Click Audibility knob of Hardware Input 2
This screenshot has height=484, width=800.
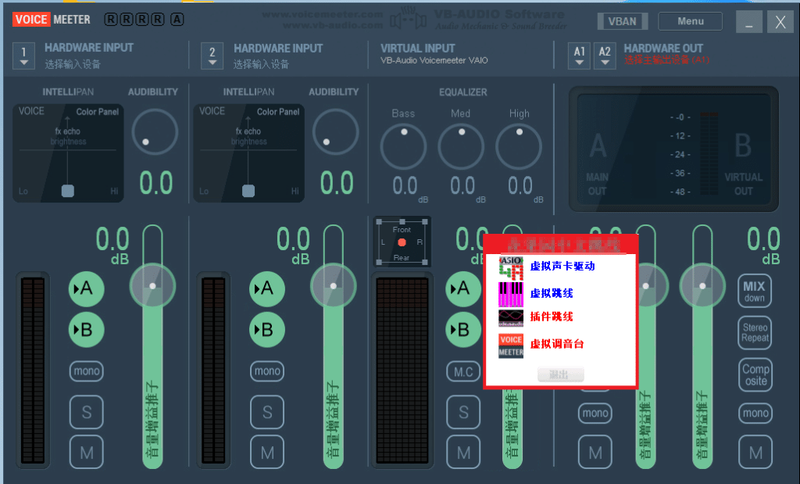pyautogui.click(x=335, y=132)
